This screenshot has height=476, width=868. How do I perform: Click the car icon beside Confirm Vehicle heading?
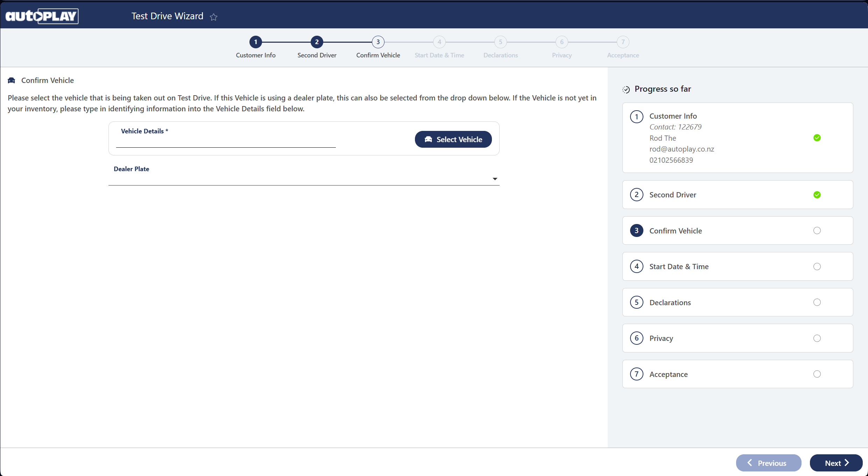coord(12,80)
